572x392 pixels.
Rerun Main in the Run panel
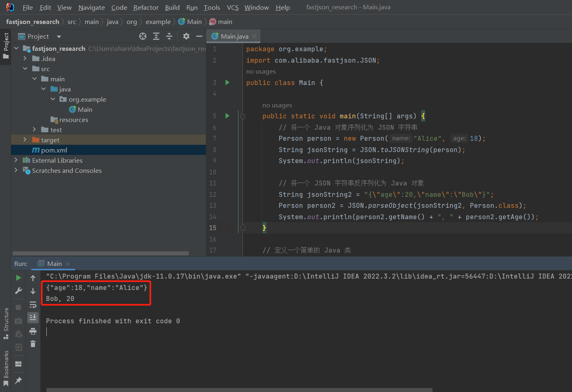coord(18,278)
